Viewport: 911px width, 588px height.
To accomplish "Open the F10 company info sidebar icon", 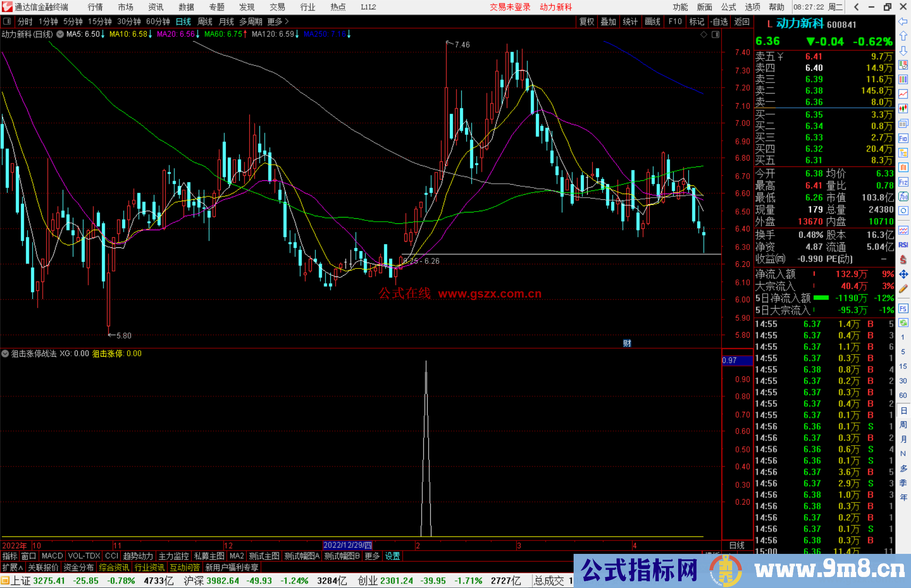I will click(903, 138).
